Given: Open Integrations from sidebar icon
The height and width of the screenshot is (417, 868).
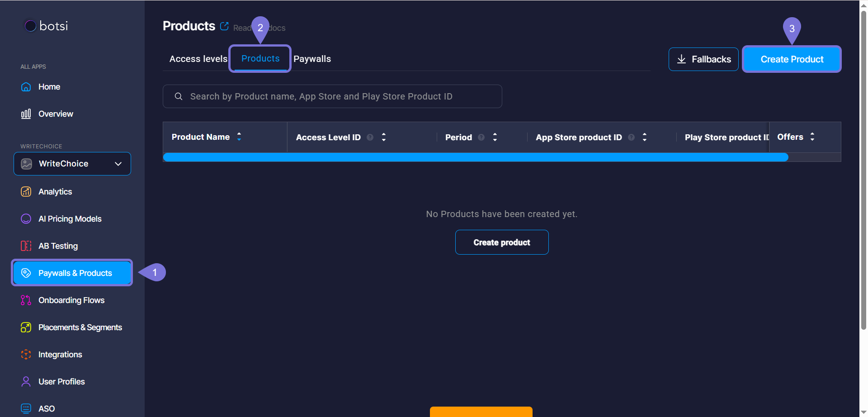Looking at the screenshot, I should click(x=26, y=355).
